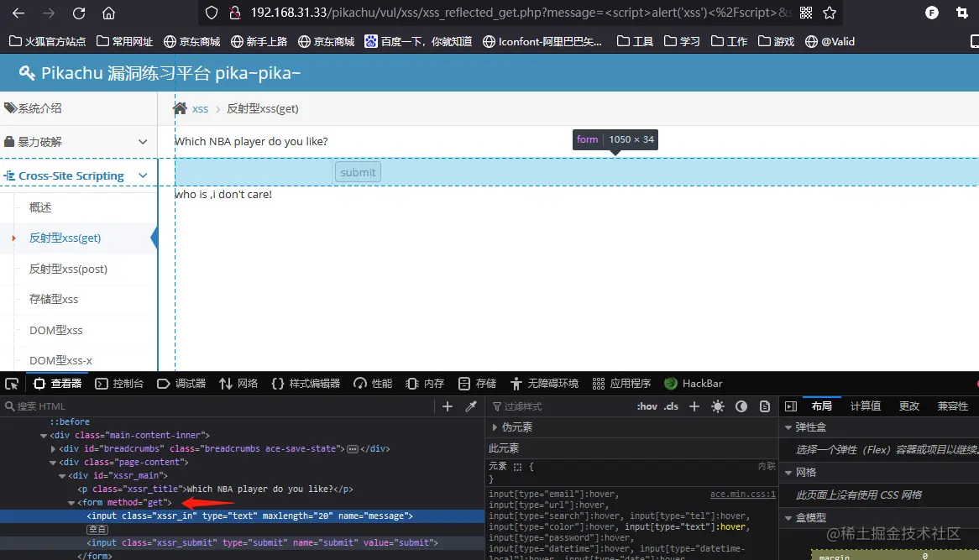Viewport: 979px width, 560px height.
Task: Click the round F extension icon
Action: pyautogui.click(x=931, y=13)
